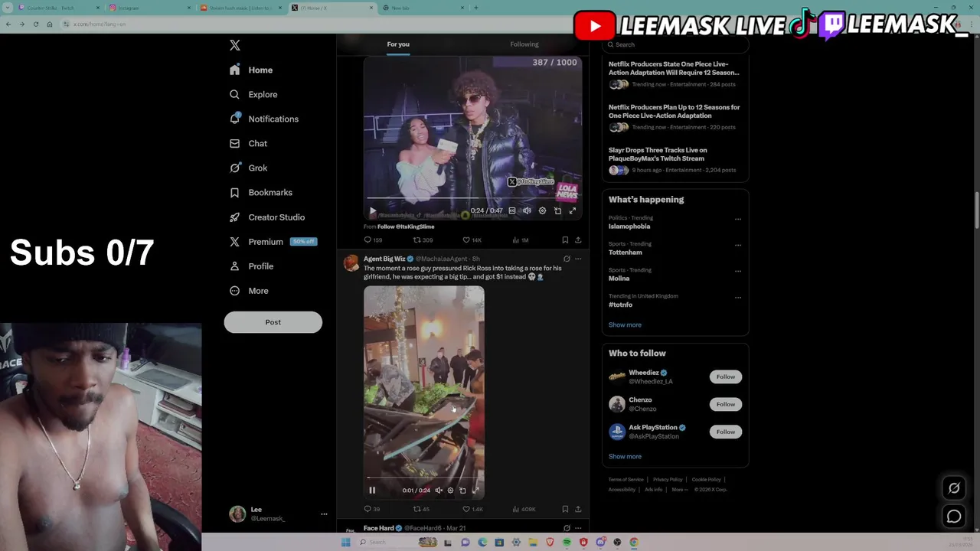Unmute the Rick Ross rose video

coord(439,490)
